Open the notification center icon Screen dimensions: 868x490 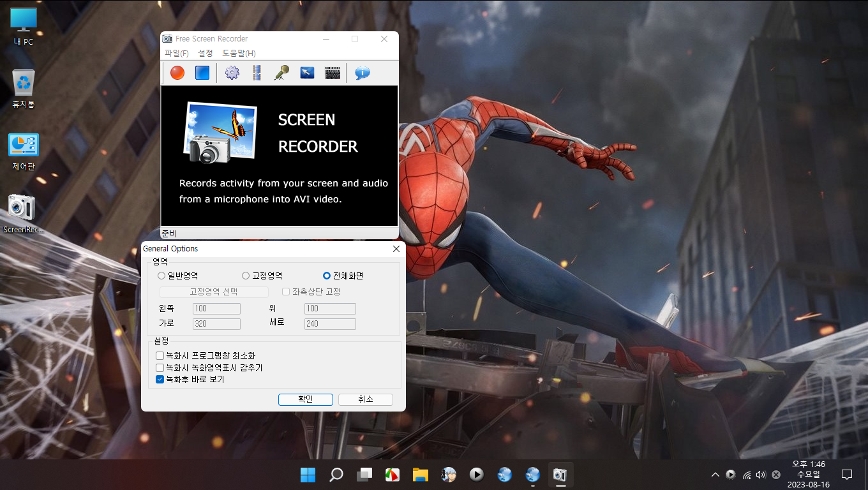point(847,475)
